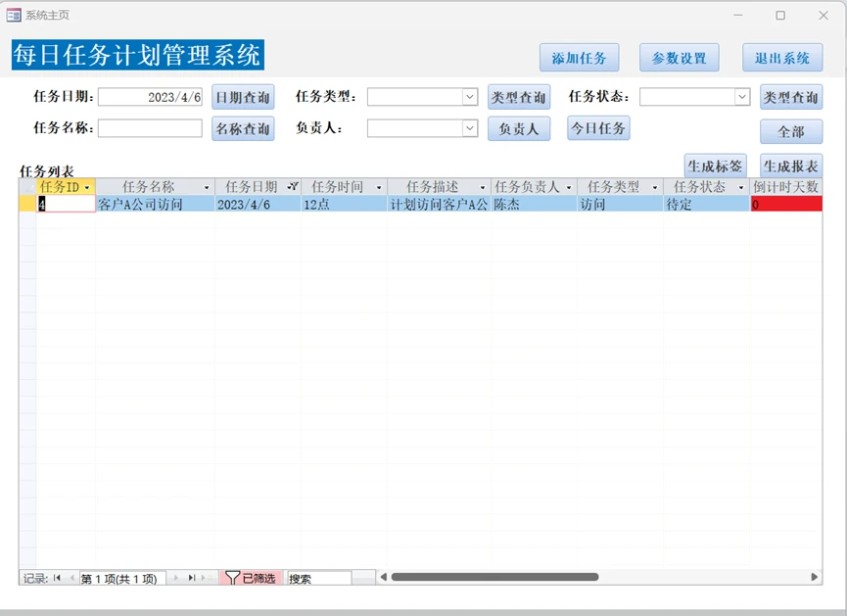Focus 任务日期 input field
847x616 pixels.
tap(150, 97)
